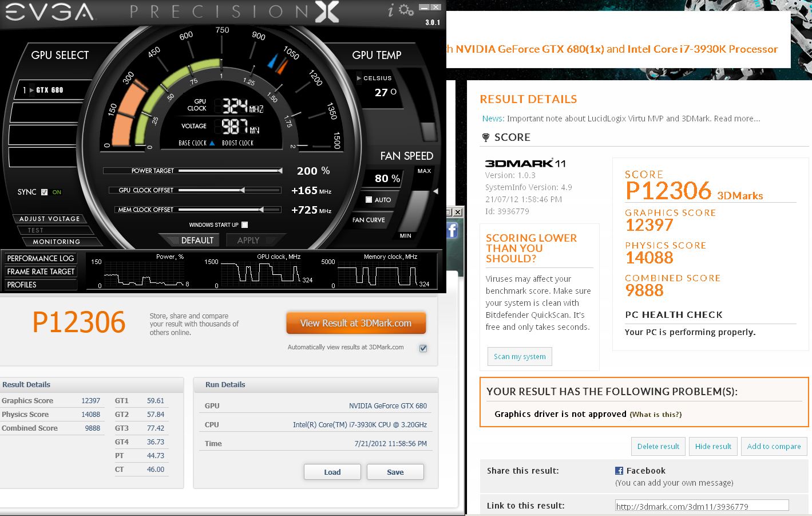Click the Facebook share link text

pos(646,471)
